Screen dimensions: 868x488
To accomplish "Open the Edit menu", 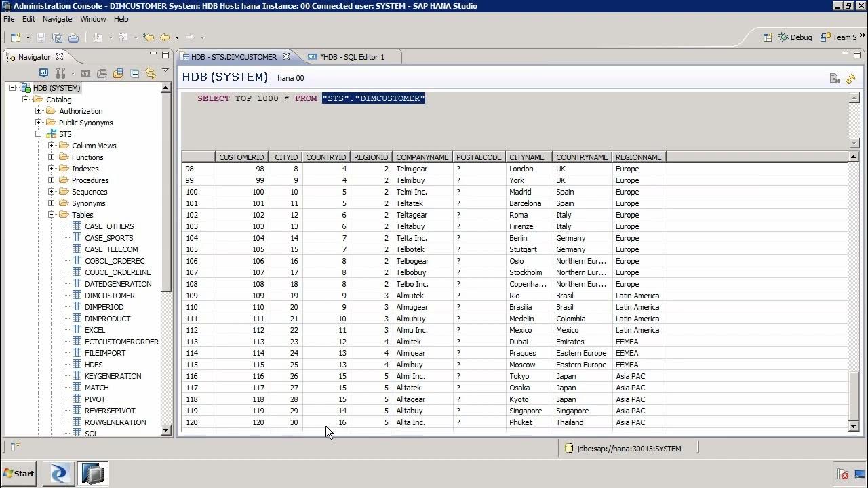I will [x=28, y=19].
